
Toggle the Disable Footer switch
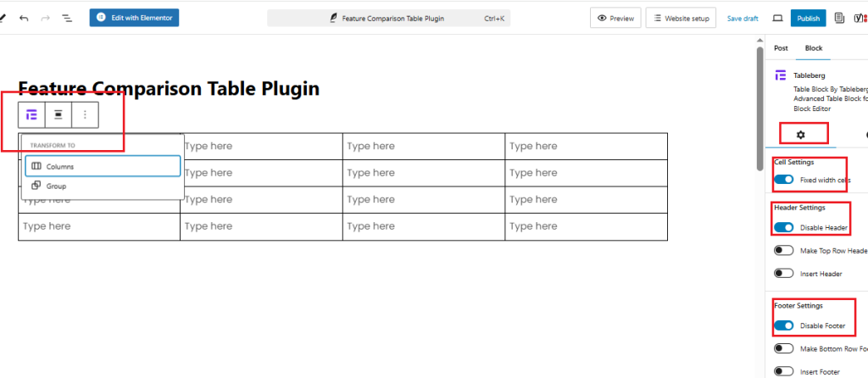pyautogui.click(x=783, y=325)
